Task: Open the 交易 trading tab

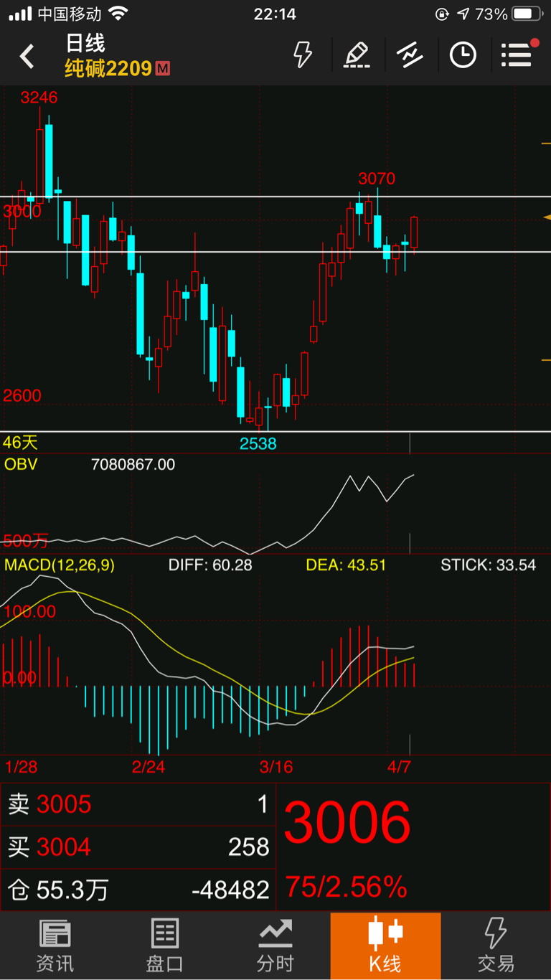Action: click(x=496, y=946)
